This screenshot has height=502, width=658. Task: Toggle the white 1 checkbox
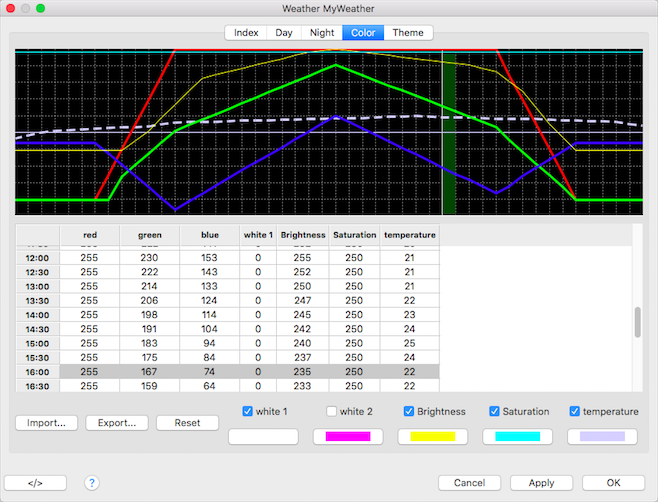tap(248, 411)
